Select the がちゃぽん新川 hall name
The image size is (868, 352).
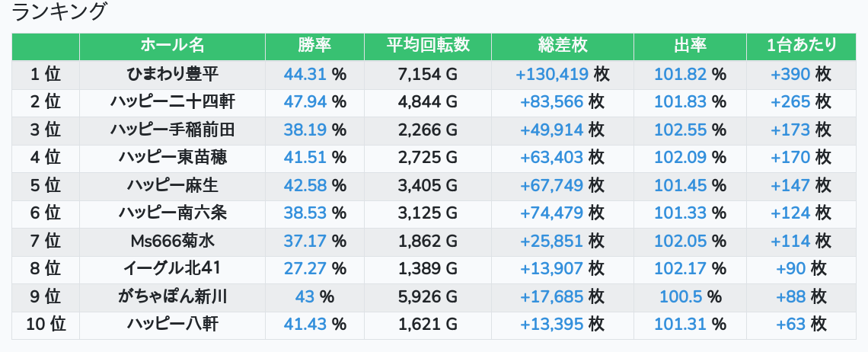pyautogui.click(x=173, y=297)
